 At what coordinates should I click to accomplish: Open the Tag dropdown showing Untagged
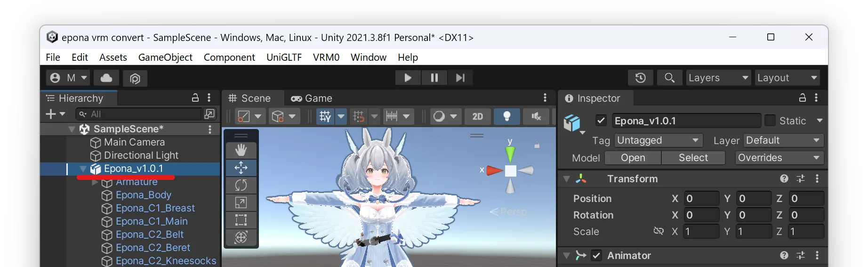click(x=658, y=140)
